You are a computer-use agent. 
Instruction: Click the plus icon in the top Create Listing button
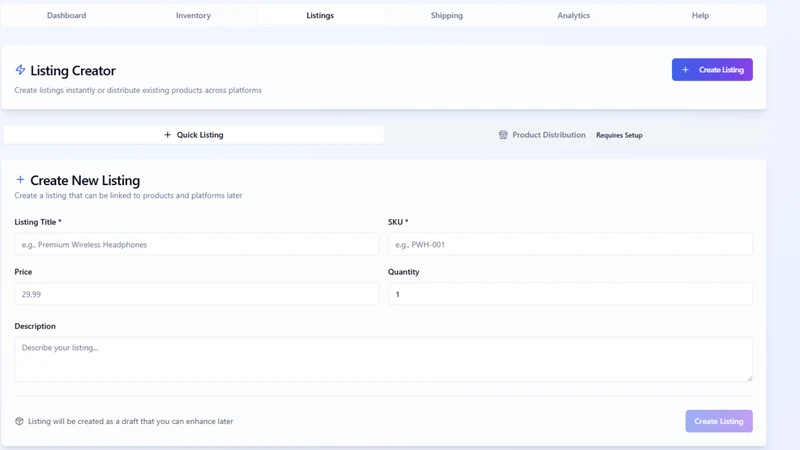[685, 69]
